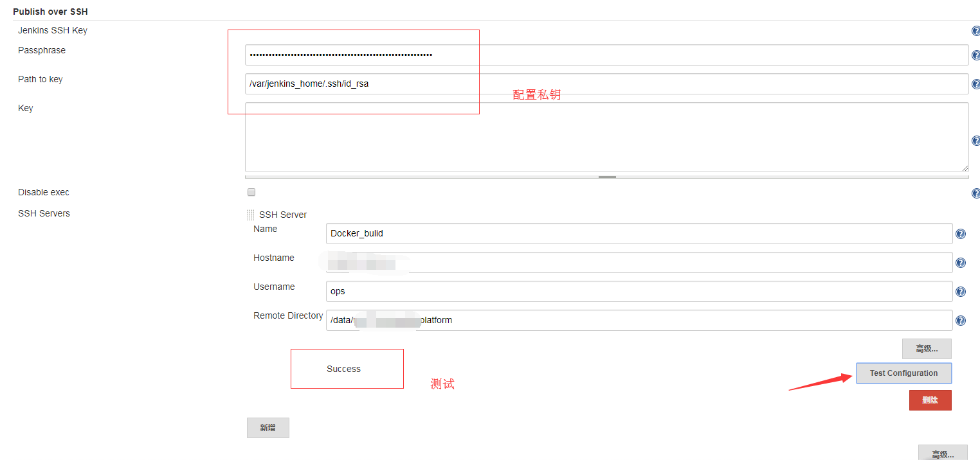The width and height of the screenshot is (980, 460).
Task: Click the Username field containing ops
Action: point(639,292)
